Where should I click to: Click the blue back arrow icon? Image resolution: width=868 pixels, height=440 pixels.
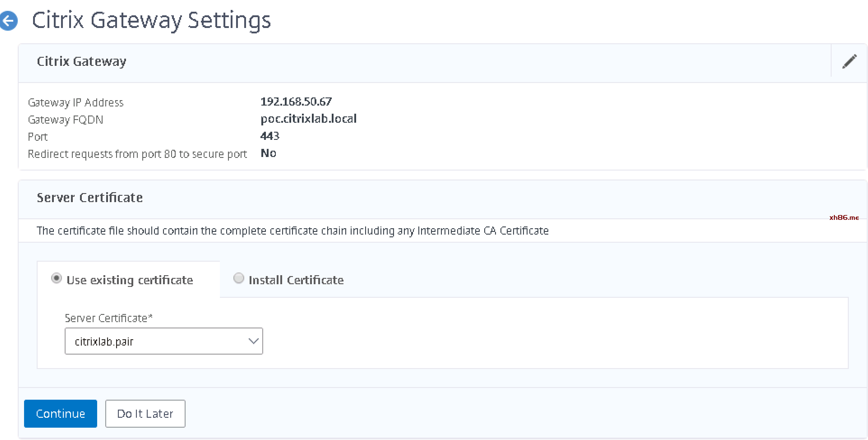(9, 21)
